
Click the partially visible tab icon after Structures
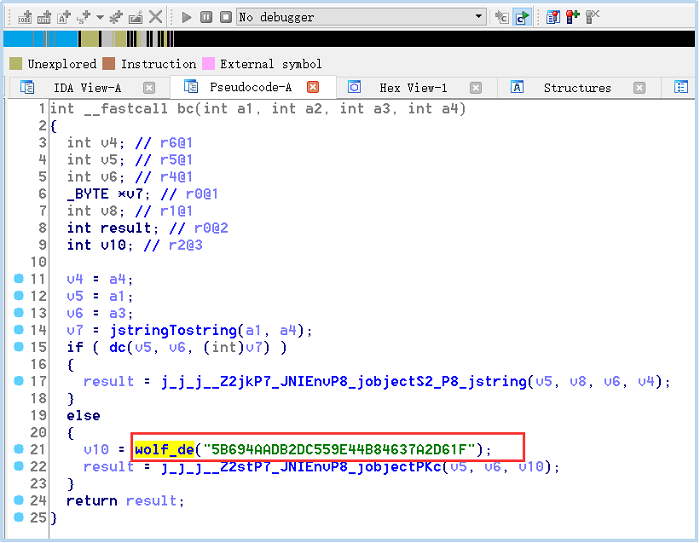[x=681, y=87]
